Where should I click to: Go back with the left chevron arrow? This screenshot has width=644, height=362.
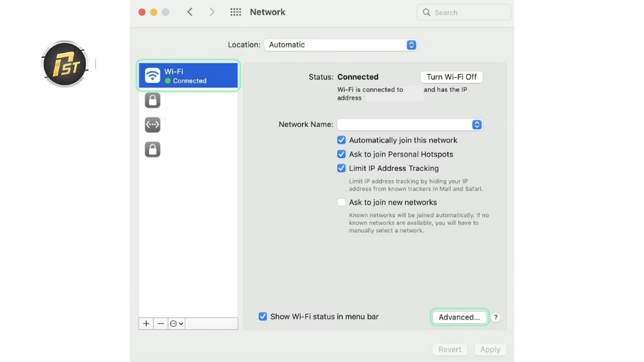coord(190,12)
